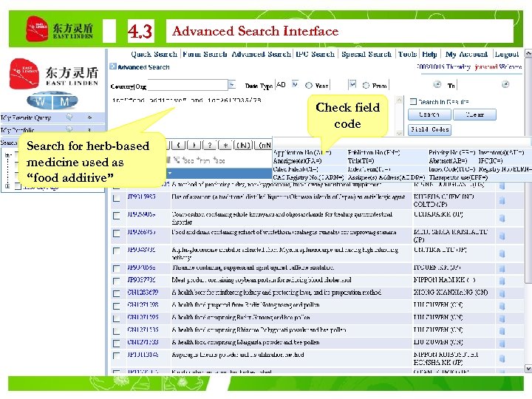Tick checkbox for the buckwheat composition row
The height and width of the screenshot is (399, 532).
click(x=117, y=216)
